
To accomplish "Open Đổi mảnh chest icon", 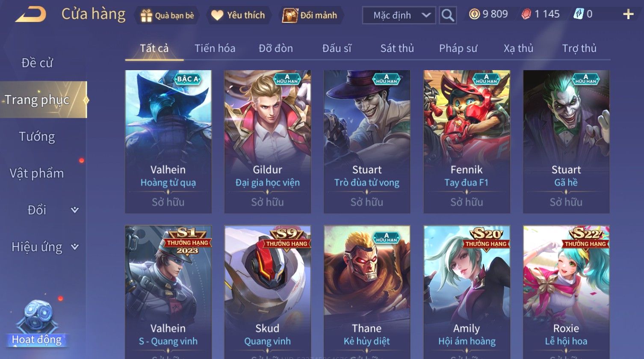I will click(x=290, y=15).
